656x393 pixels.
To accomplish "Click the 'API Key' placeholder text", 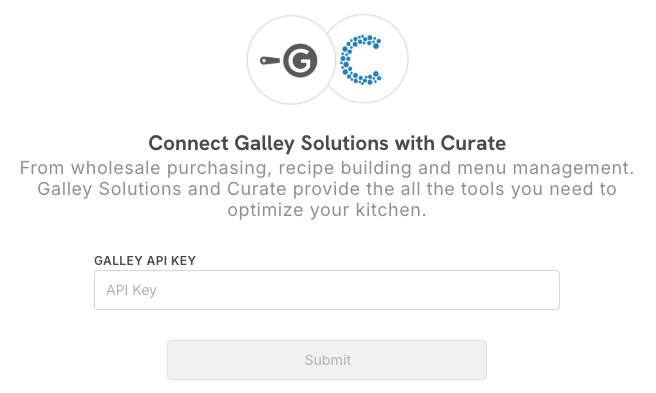I will [x=131, y=290].
